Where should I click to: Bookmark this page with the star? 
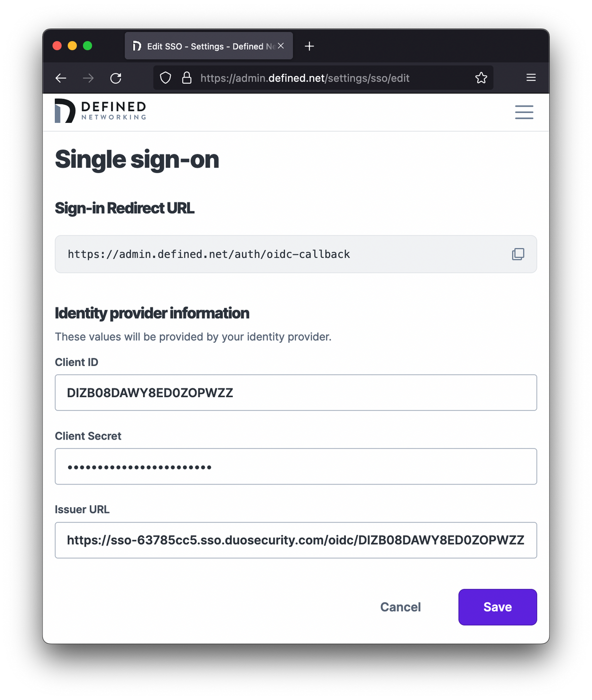click(481, 77)
